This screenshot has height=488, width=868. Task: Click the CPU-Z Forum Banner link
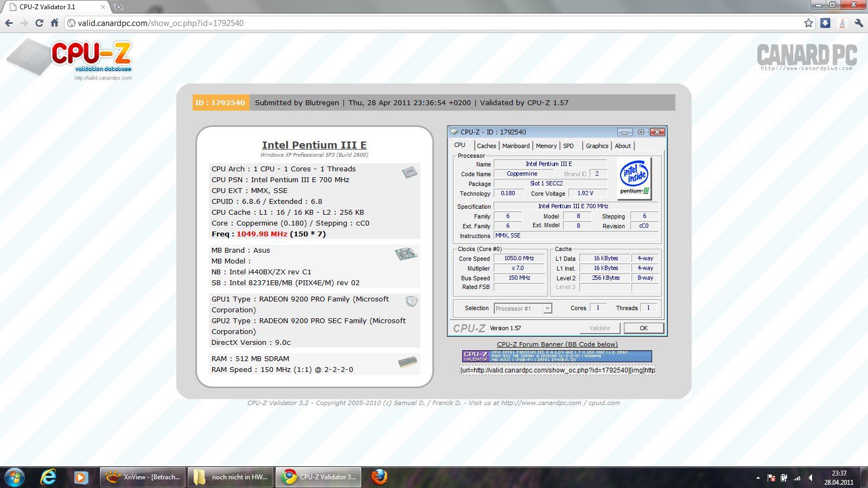point(557,344)
